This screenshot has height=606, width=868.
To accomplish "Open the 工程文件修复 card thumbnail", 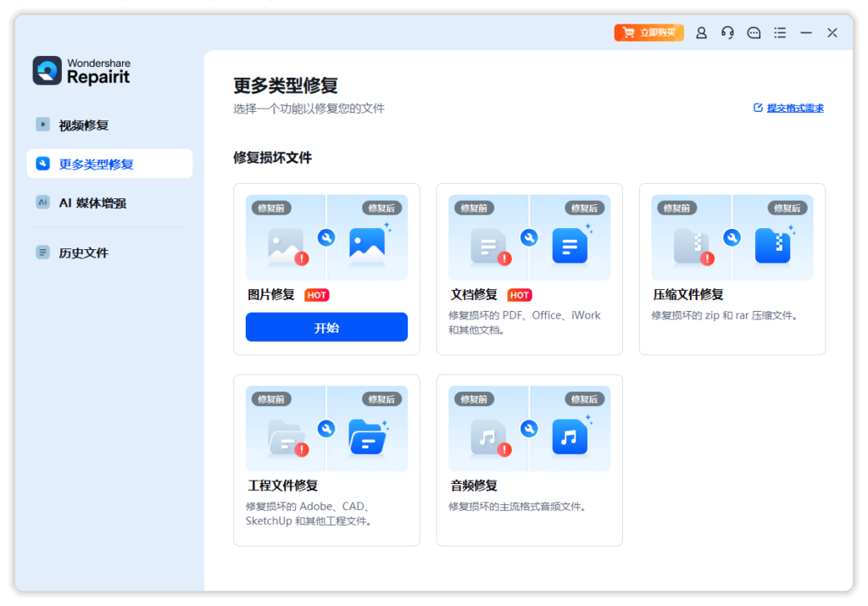I will click(x=326, y=428).
